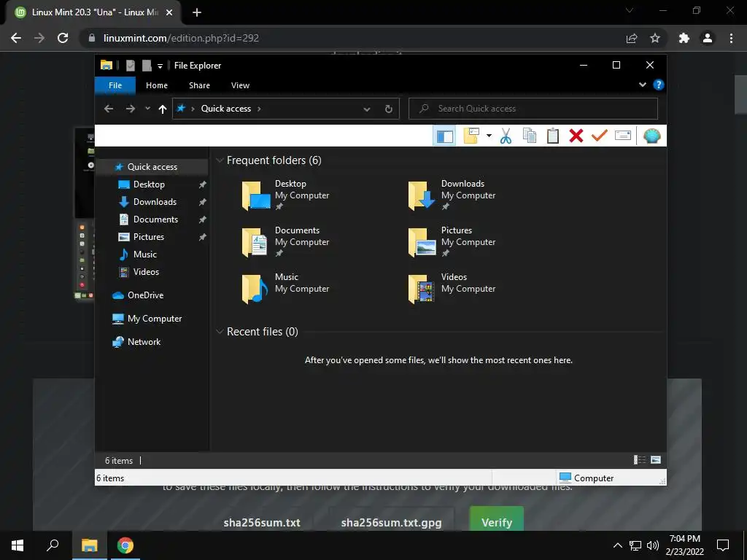Toggle the navigation pane toolbar button
747x560 pixels.
[x=444, y=136]
